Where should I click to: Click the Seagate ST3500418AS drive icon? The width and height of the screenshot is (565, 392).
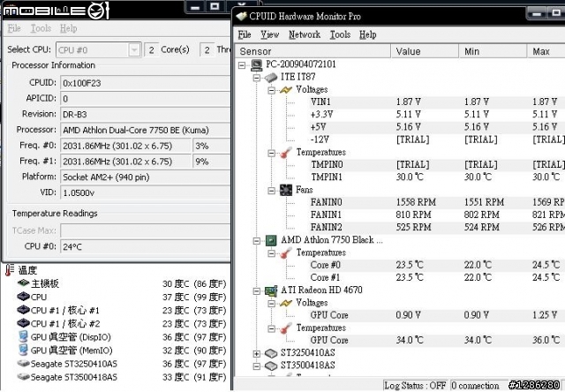[x=24, y=376]
